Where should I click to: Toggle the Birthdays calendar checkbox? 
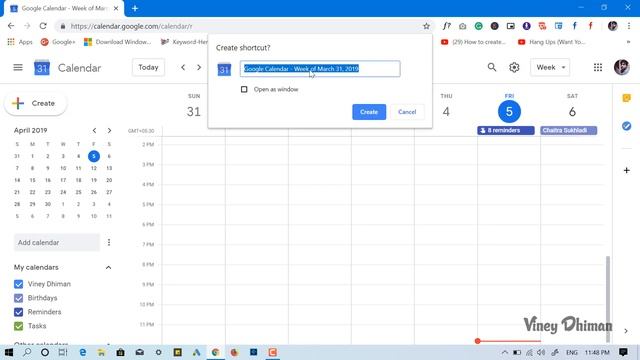(x=18, y=298)
